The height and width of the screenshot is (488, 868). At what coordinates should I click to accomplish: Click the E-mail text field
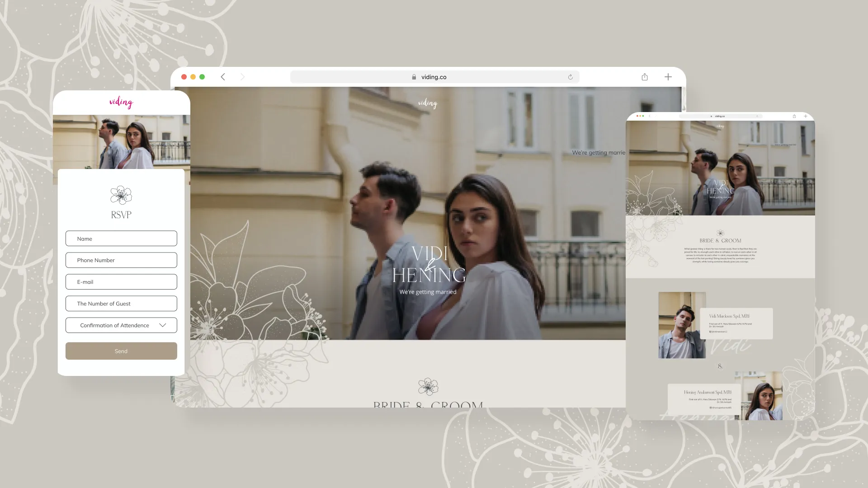pos(121,282)
